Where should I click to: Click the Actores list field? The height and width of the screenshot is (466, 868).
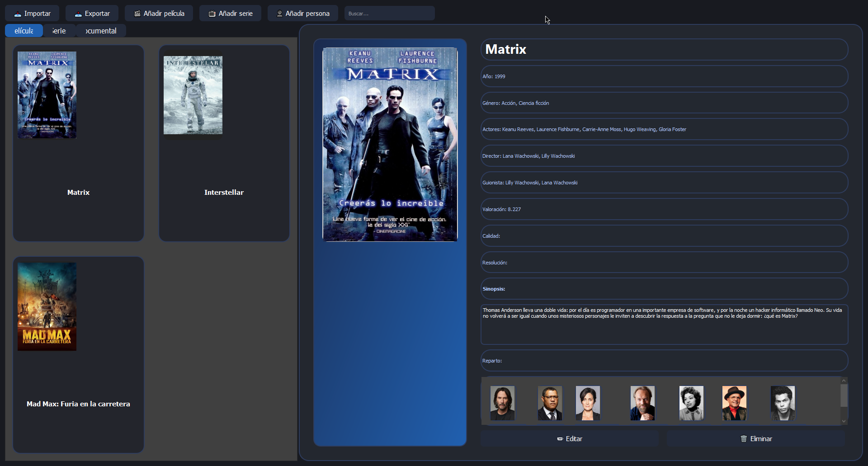(x=664, y=129)
